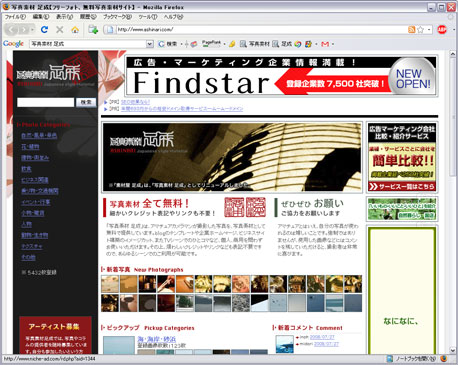The image size is (458, 365).
Task: Open Gmail icon in Google toolbar
Action: (325, 44)
